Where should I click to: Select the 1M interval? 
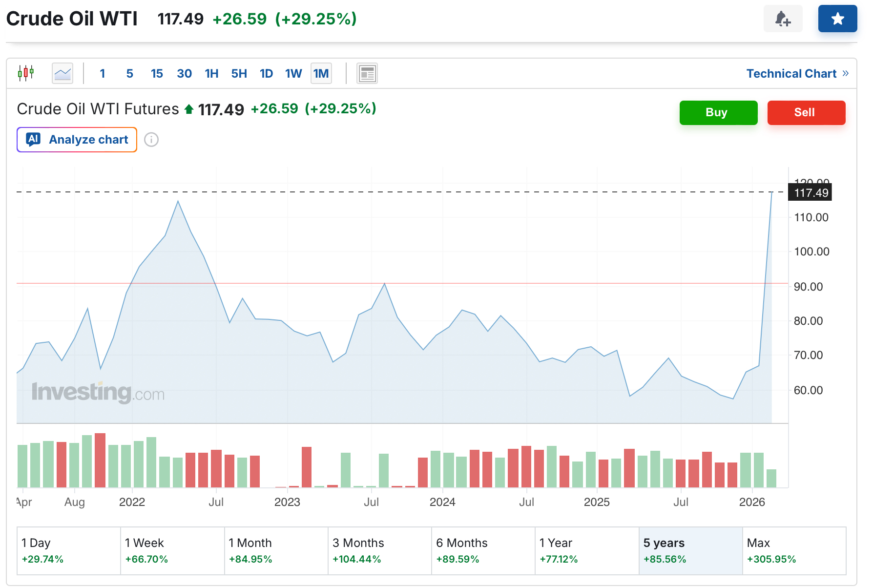[321, 73]
